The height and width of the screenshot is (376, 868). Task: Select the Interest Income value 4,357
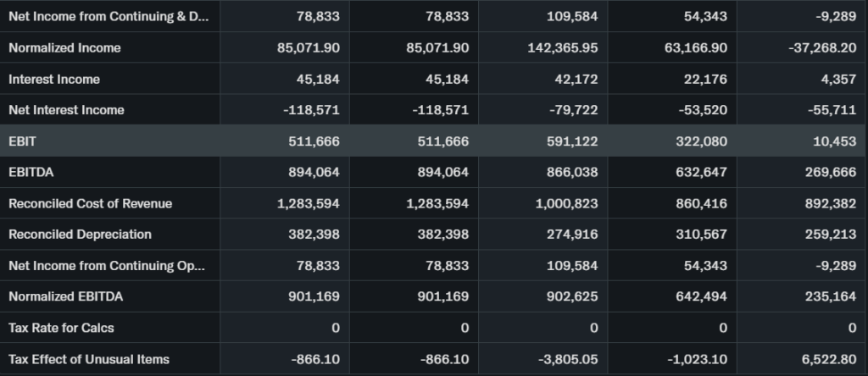(837, 80)
